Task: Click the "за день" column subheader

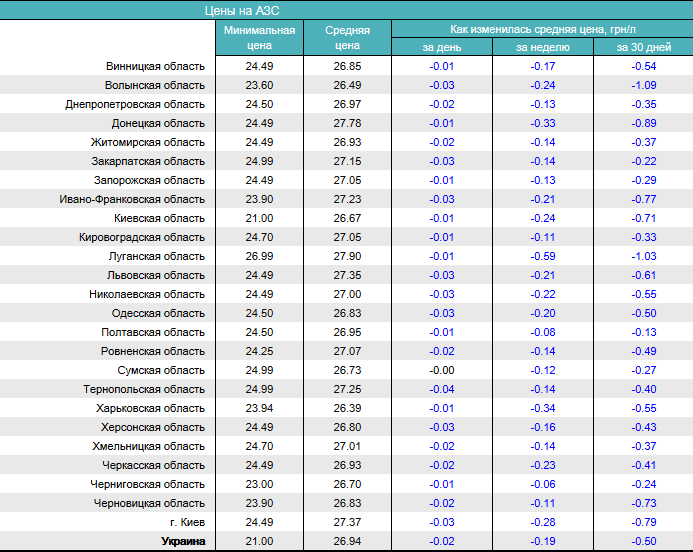Action: [x=441, y=47]
